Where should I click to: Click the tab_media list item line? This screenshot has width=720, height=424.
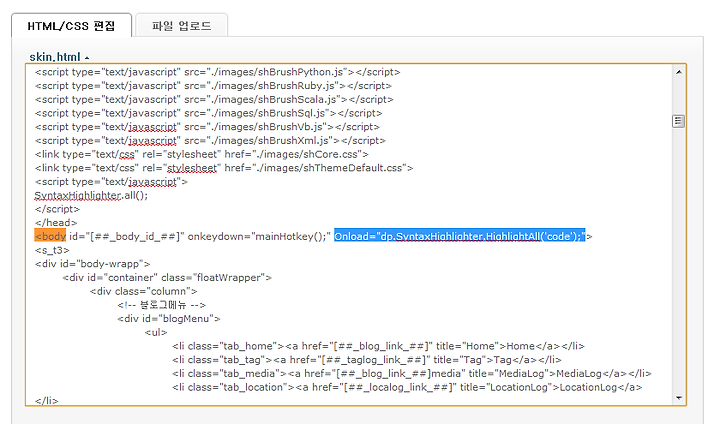(x=412, y=373)
